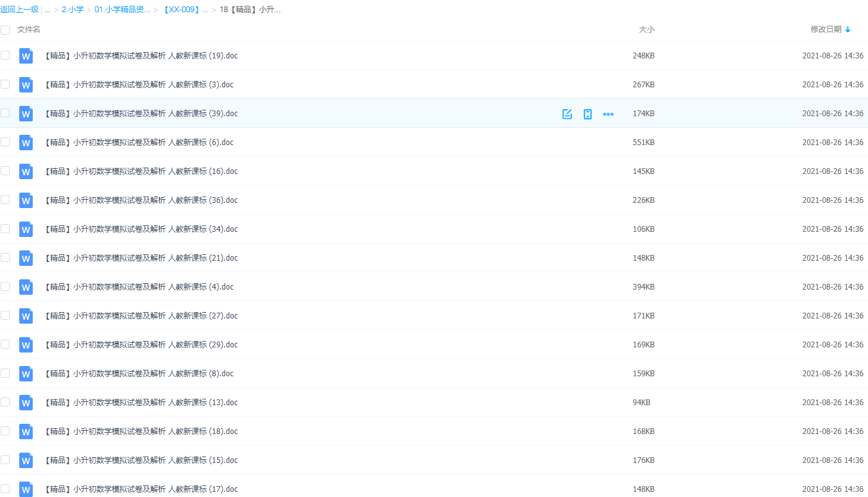This screenshot has width=868, height=497.
Task: Select the checkbox for file (8).doc
Action: click(5, 373)
